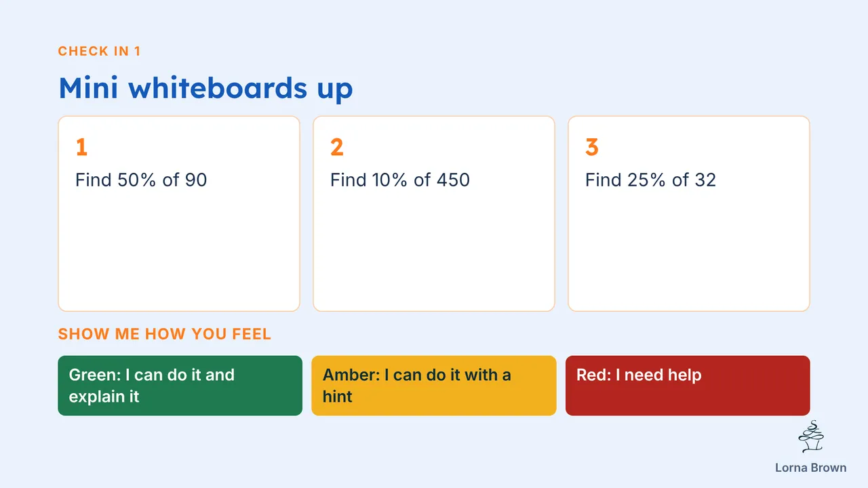Select question card 1

[179, 213]
